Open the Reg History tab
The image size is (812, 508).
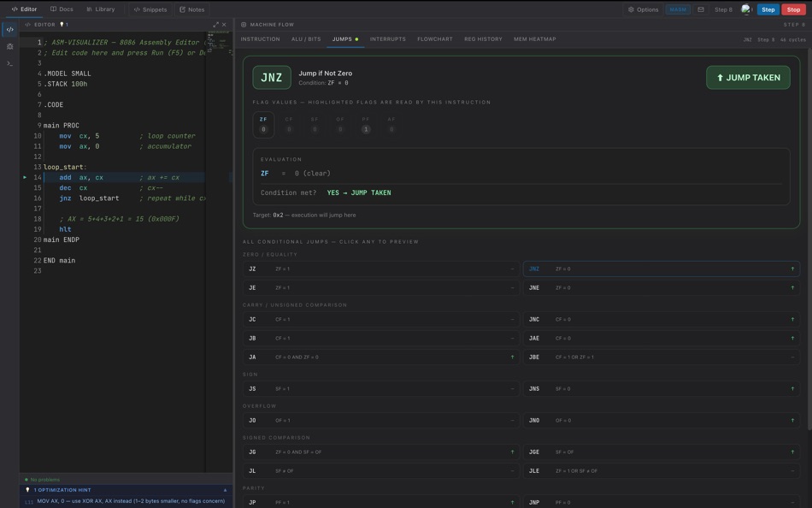pos(483,38)
